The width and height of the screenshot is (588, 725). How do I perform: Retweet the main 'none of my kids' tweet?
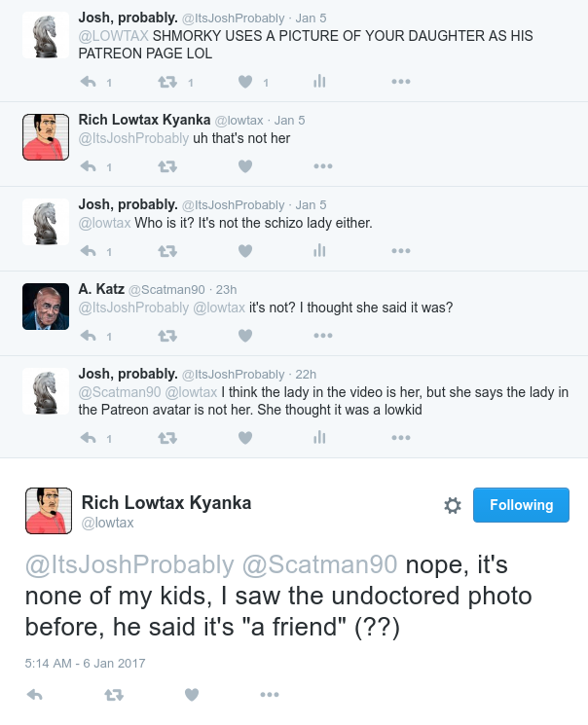click(x=114, y=695)
